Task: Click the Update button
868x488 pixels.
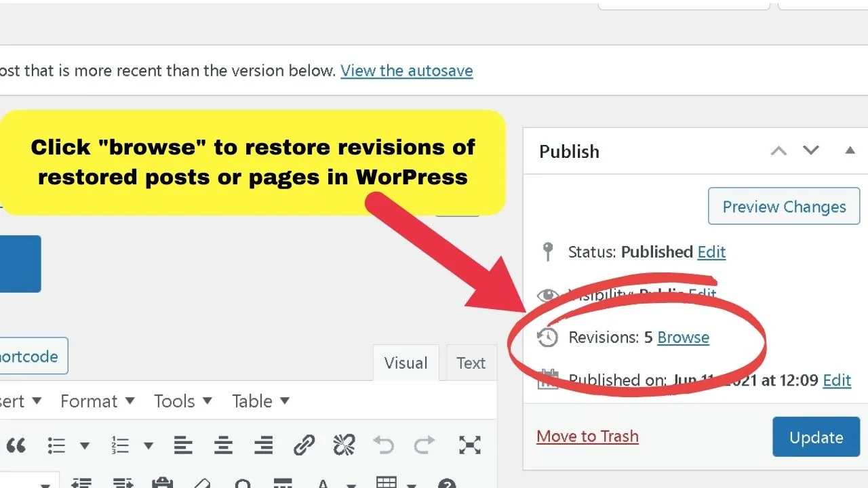Action: coord(816,437)
